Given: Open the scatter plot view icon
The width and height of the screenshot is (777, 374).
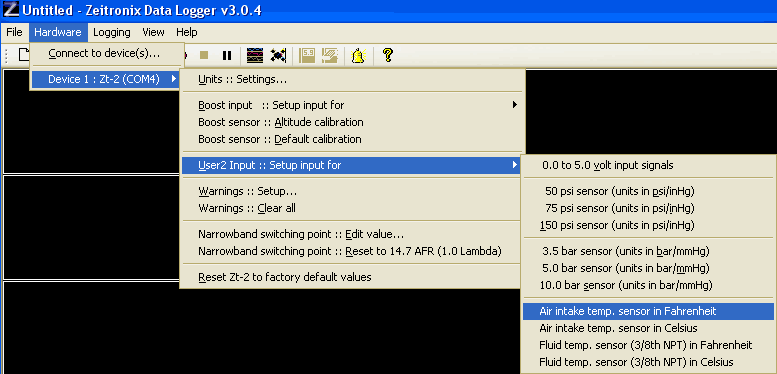Looking at the screenshot, I should click(278, 55).
